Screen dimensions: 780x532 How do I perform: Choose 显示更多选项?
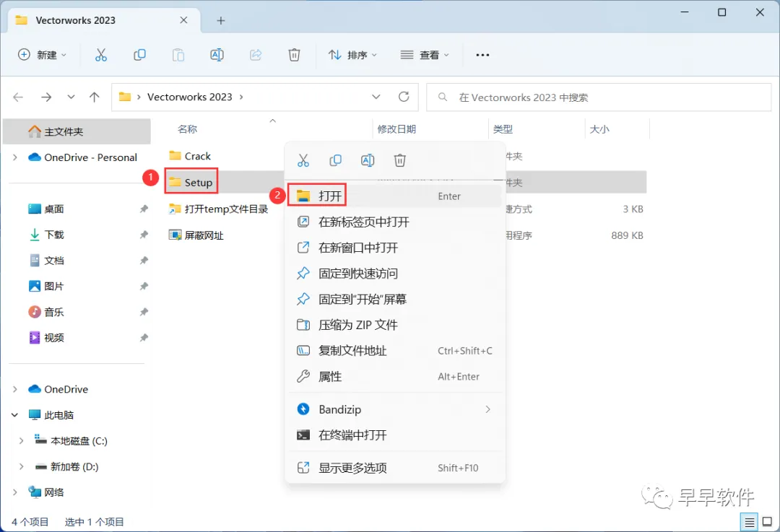pos(395,468)
